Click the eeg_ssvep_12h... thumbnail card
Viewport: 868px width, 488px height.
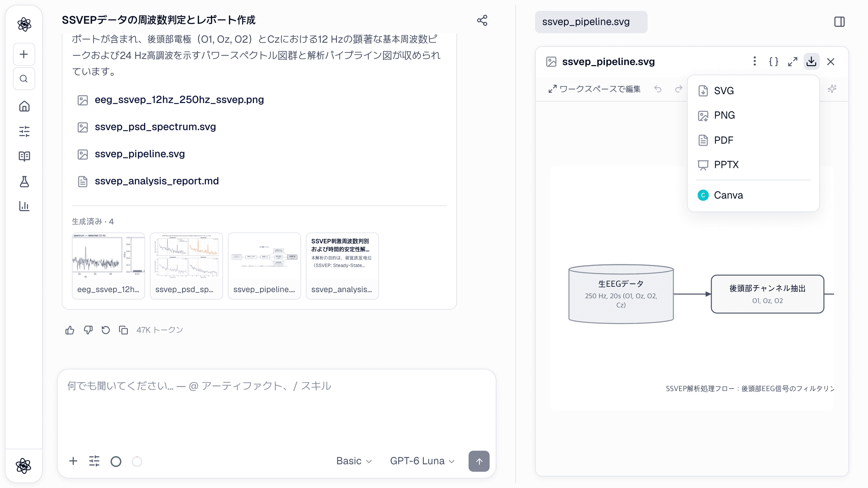point(108,266)
